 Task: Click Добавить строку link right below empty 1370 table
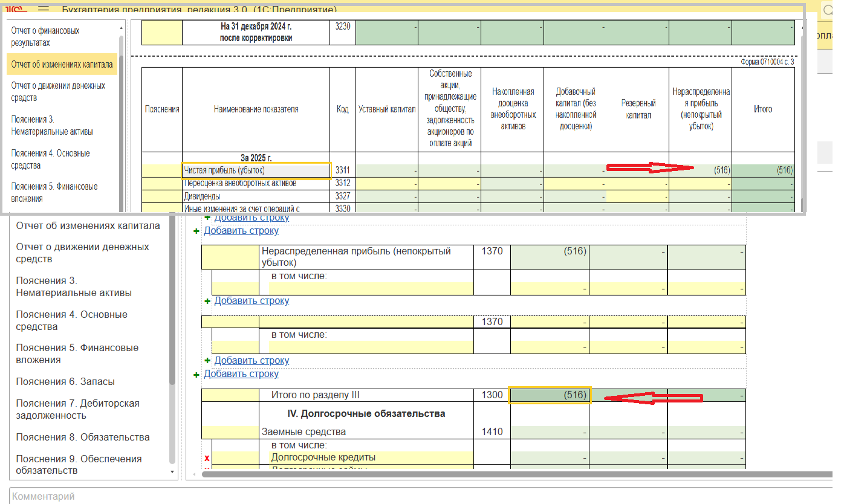(x=252, y=361)
